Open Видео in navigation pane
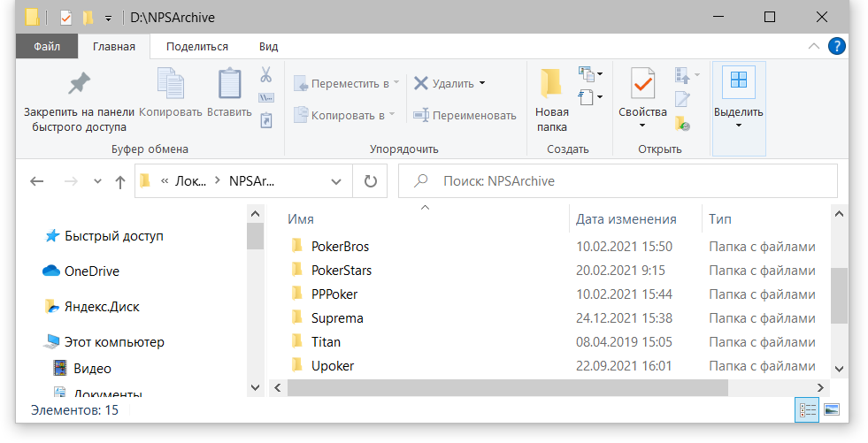 click(x=92, y=369)
